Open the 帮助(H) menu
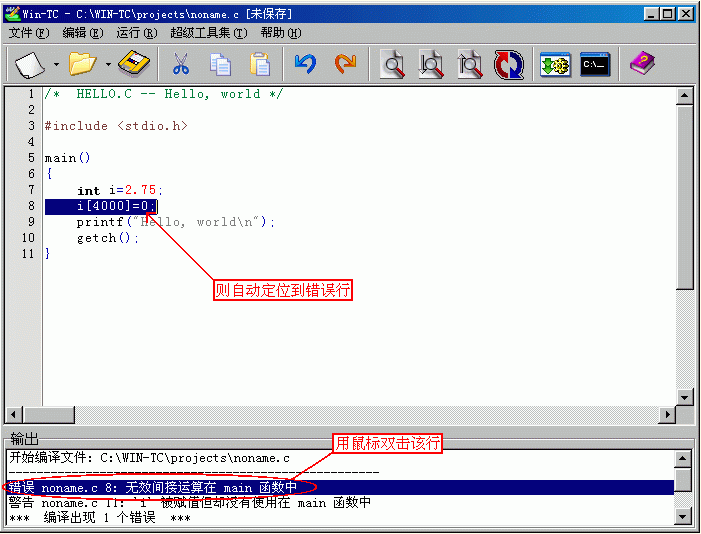 [x=281, y=33]
